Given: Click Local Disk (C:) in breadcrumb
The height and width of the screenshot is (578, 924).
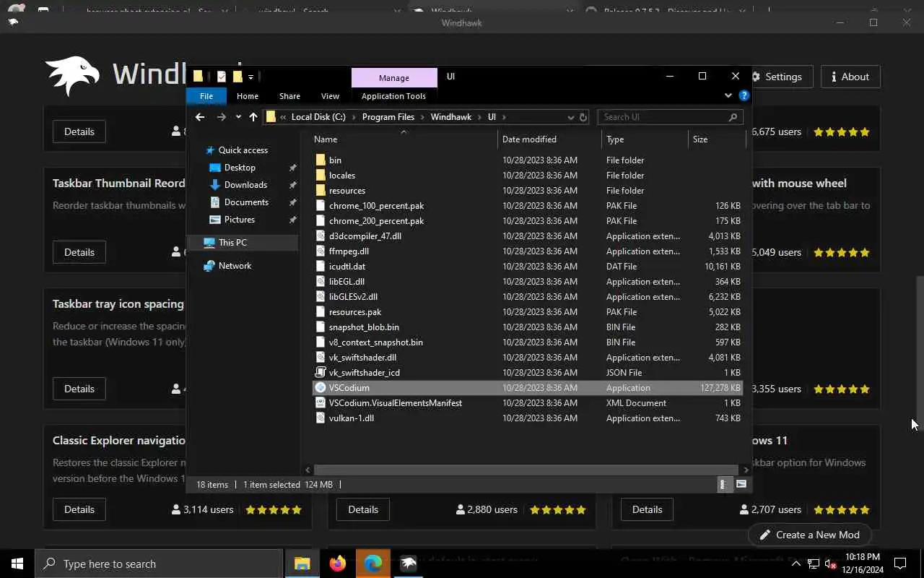Looking at the screenshot, I should tap(318, 117).
